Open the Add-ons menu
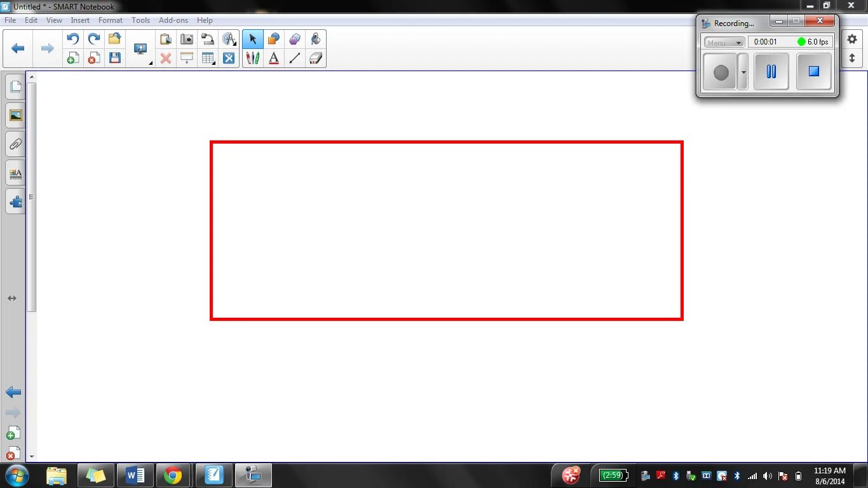868x488 pixels. 173,20
